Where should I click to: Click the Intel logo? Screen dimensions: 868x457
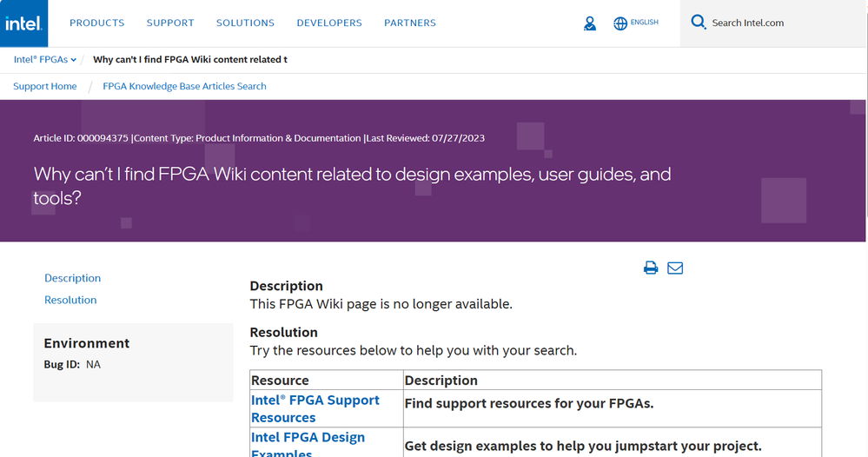[x=23, y=23]
